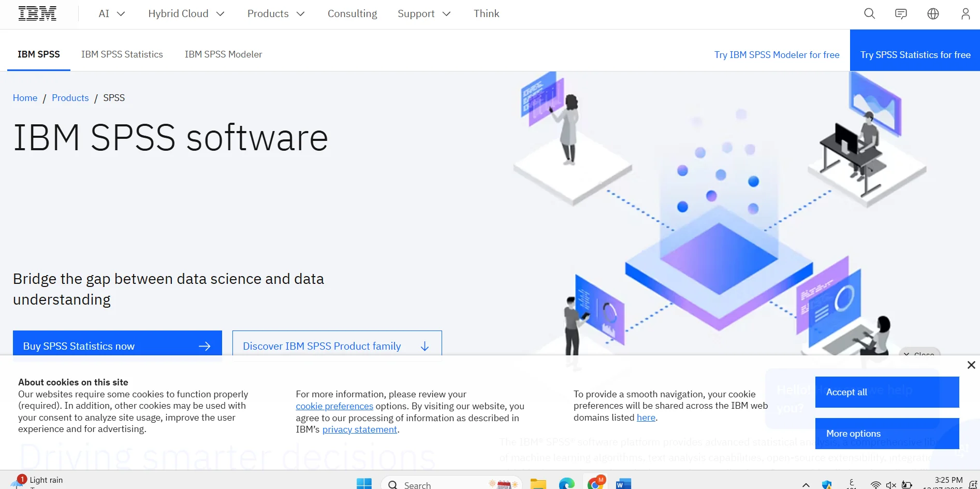Open the Think menu item
The image size is (980, 489).
[x=486, y=14]
